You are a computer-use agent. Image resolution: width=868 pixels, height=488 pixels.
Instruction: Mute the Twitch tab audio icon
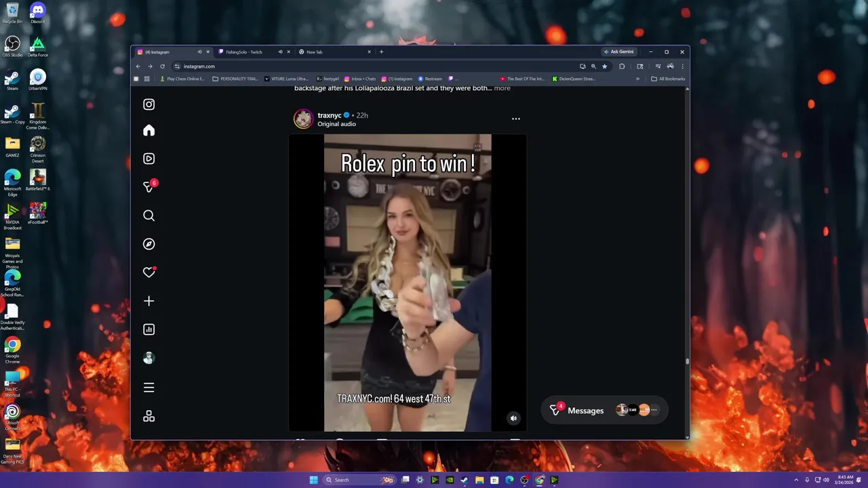pyautogui.click(x=280, y=52)
